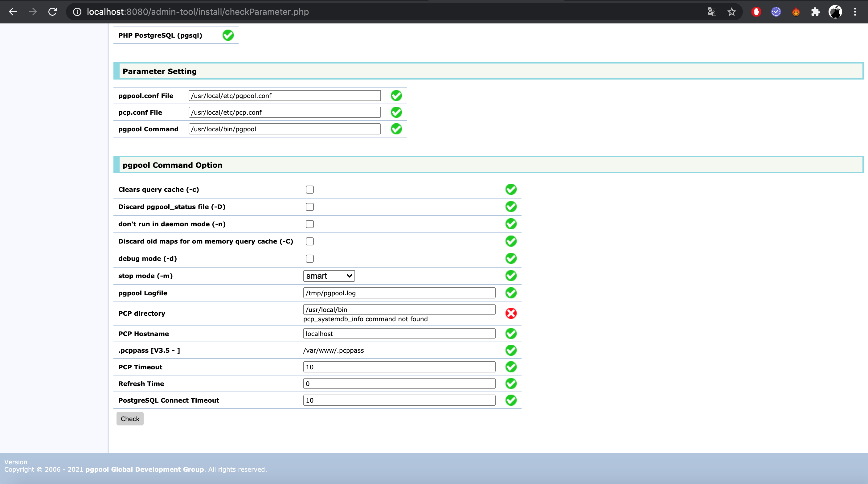
Task: Select the pgpool Logfile input field
Action: pyautogui.click(x=399, y=293)
